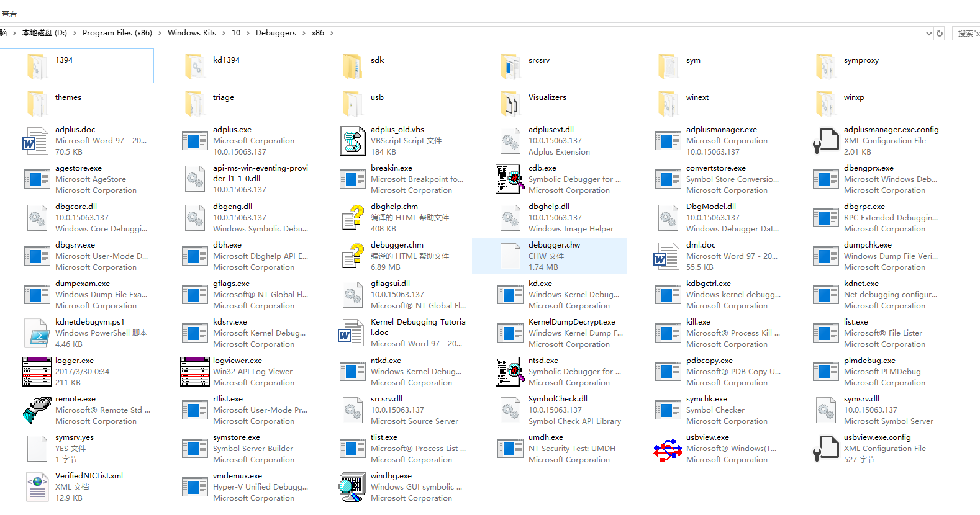Click the VerifiedNICList.xml file icon
Screen dimensions: 980x515
(x=37, y=487)
